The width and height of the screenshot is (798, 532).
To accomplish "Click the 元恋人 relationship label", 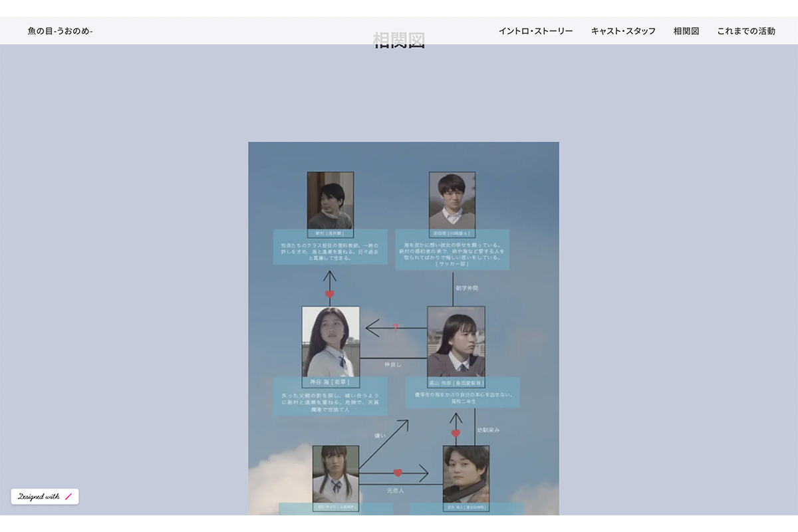I will pos(396,491).
